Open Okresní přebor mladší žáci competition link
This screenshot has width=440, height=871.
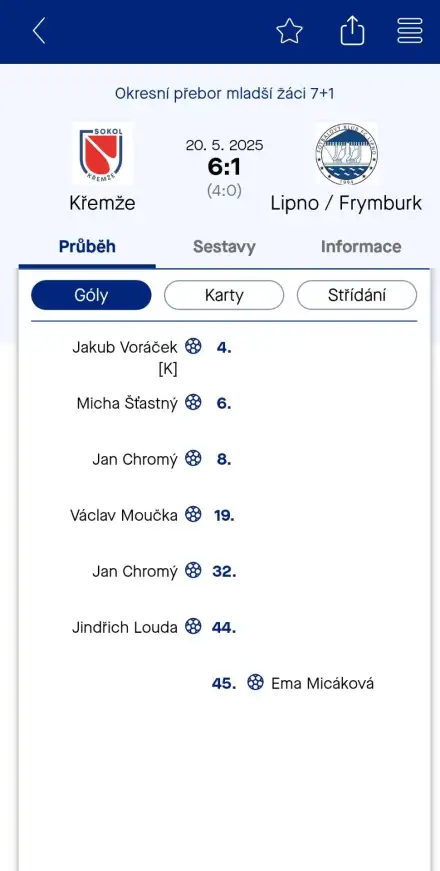point(224,93)
